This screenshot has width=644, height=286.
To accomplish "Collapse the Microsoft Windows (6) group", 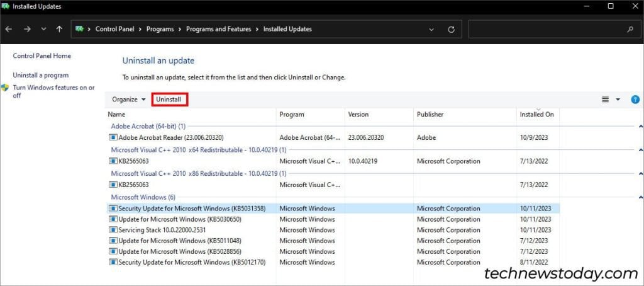I will [641, 197].
